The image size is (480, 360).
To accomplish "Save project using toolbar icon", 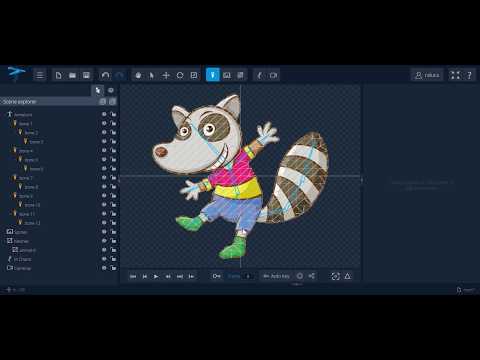I will 86,75.
